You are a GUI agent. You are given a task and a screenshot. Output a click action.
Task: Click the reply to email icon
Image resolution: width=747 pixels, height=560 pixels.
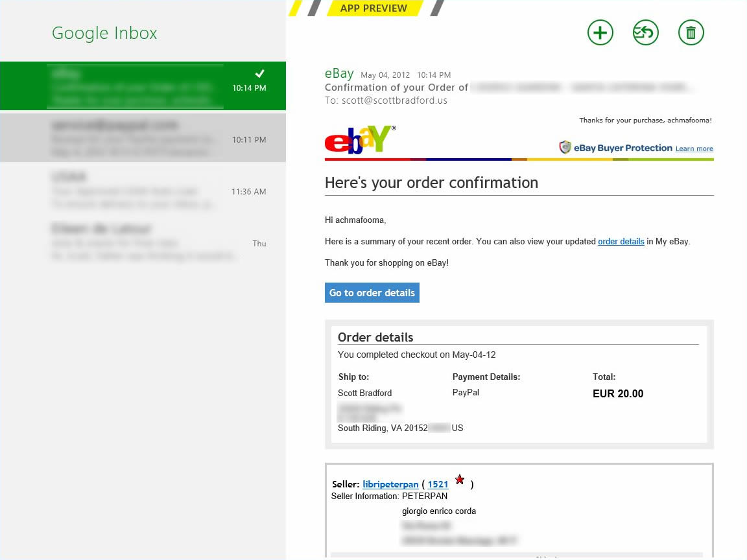click(x=645, y=32)
